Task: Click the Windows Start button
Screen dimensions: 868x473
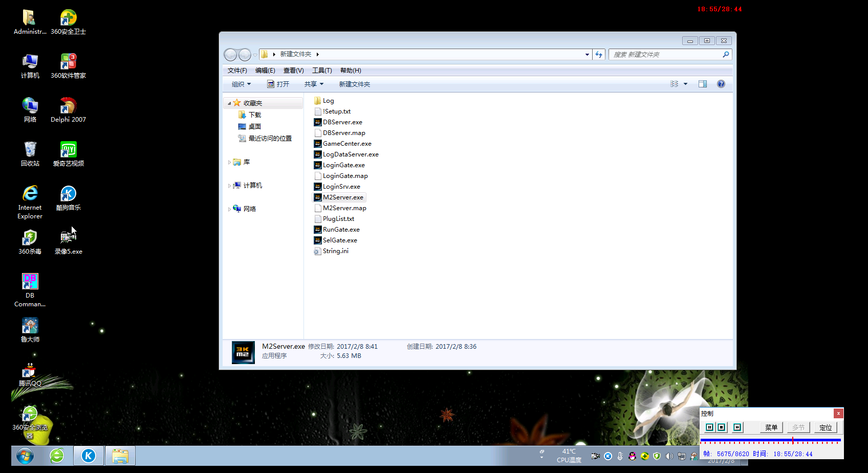Action: tap(25, 456)
